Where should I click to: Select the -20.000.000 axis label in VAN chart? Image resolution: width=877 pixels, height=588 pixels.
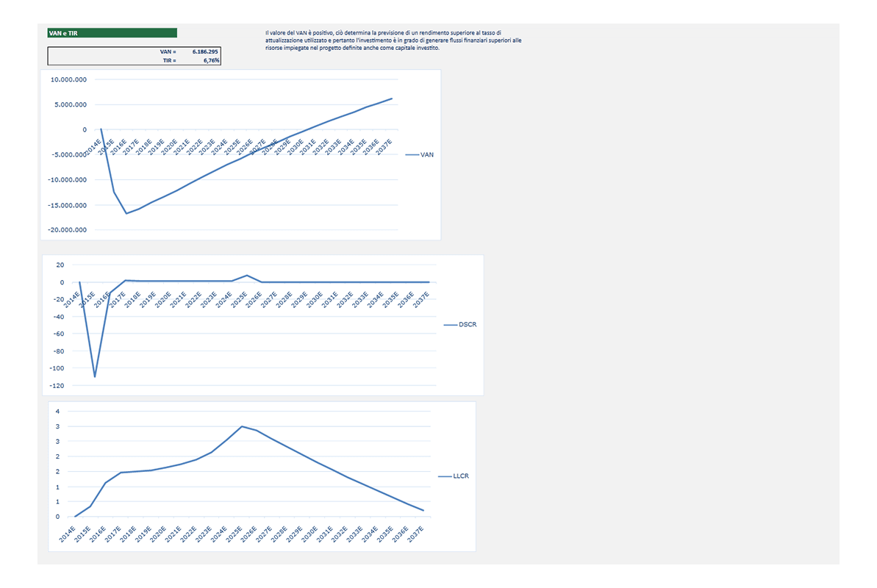(67, 230)
